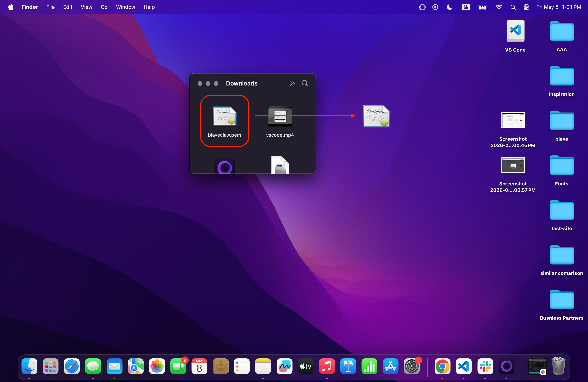The width and height of the screenshot is (588, 382).
Task: Open Numbers from the Dock
Action: 369,366
